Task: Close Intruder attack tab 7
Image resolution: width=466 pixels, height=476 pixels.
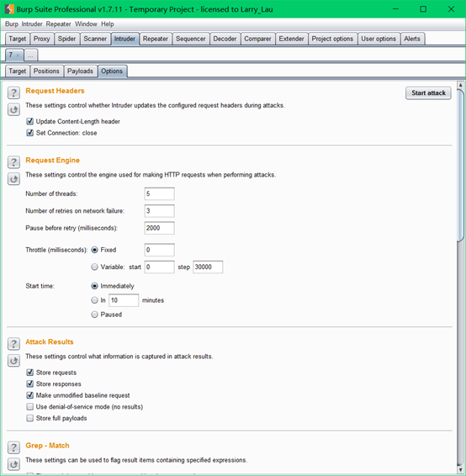Action: (x=18, y=56)
